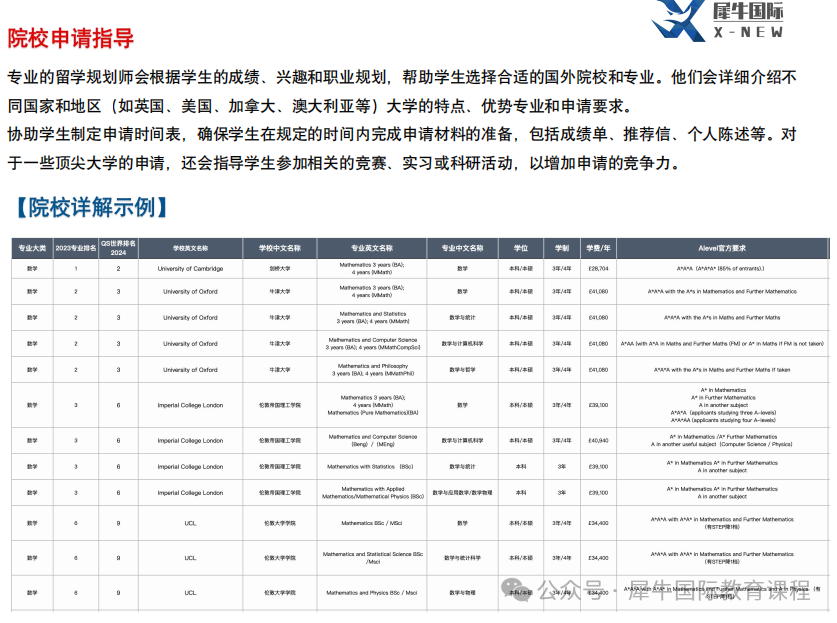Viewport: 837px width, 623px height.
Task: Click the 【院校详解示例】 section title
Action: pyautogui.click(x=90, y=207)
